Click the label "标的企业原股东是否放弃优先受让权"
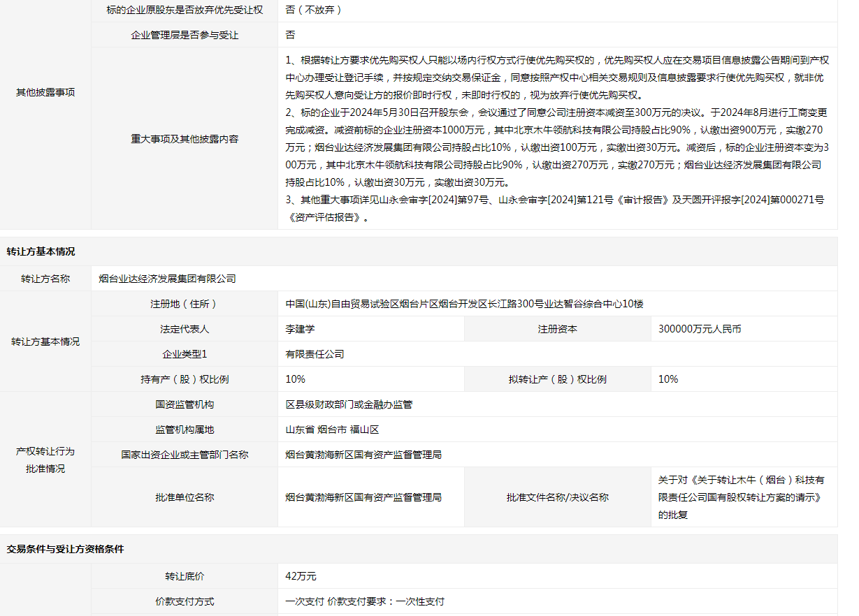The width and height of the screenshot is (859, 616). click(185, 10)
